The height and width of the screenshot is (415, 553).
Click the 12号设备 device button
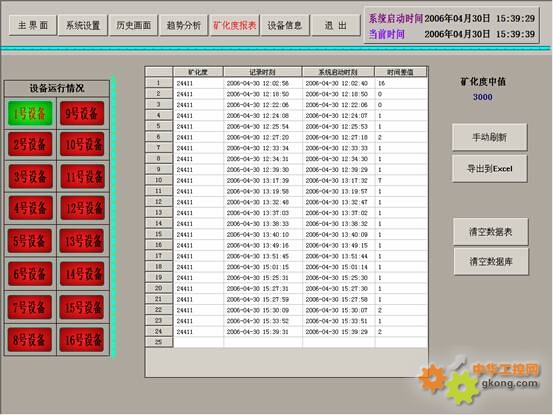point(82,208)
